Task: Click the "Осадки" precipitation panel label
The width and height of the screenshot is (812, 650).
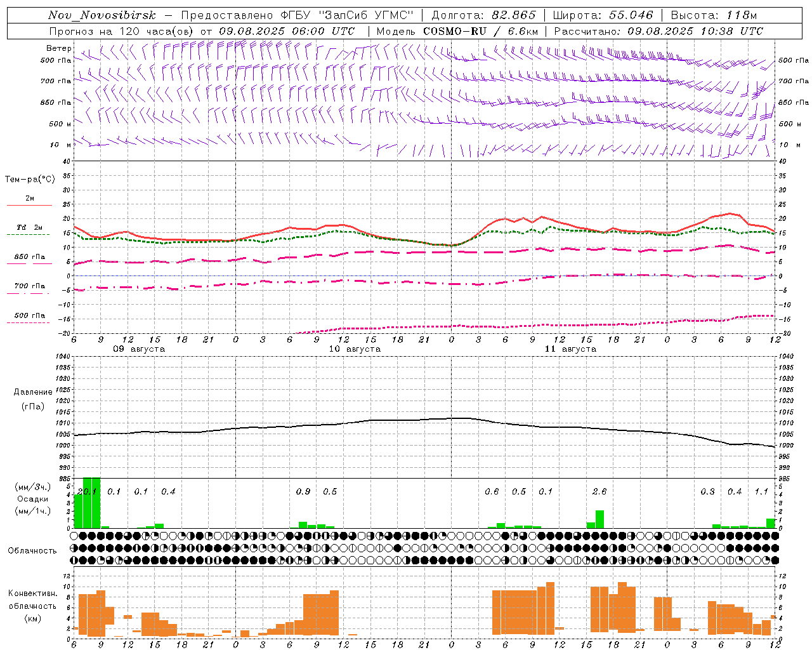Action: [x=33, y=499]
